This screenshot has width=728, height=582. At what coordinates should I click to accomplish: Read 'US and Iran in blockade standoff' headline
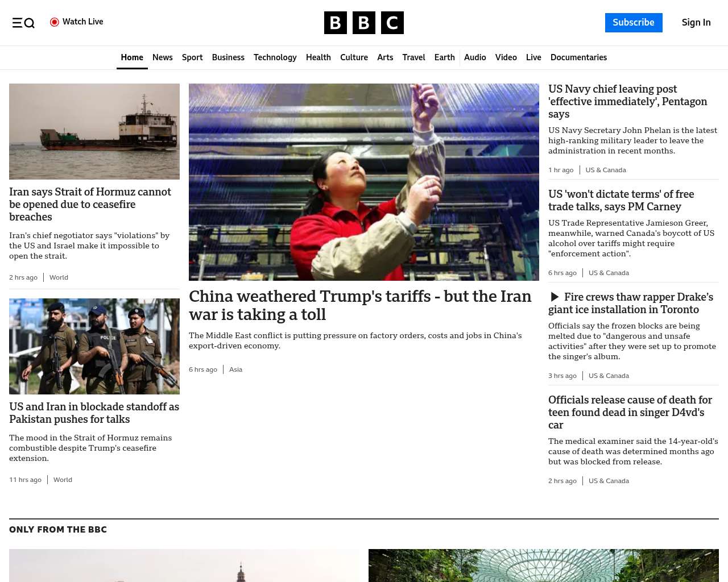pos(94,413)
